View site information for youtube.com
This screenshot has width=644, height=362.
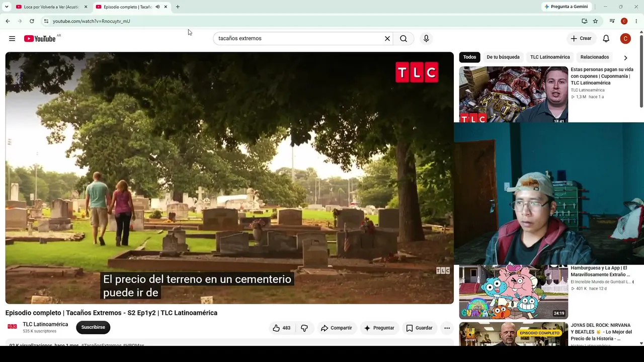(46, 21)
